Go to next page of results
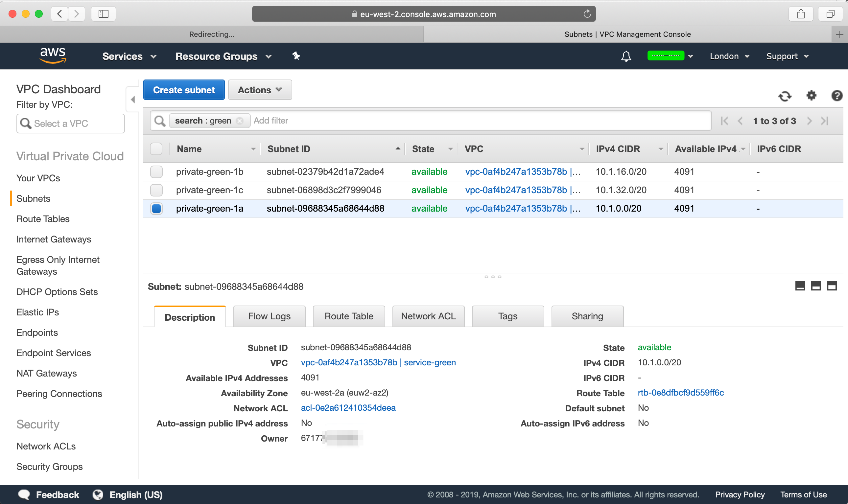The width and height of the screenshot is (848, 504). point(809,121)
